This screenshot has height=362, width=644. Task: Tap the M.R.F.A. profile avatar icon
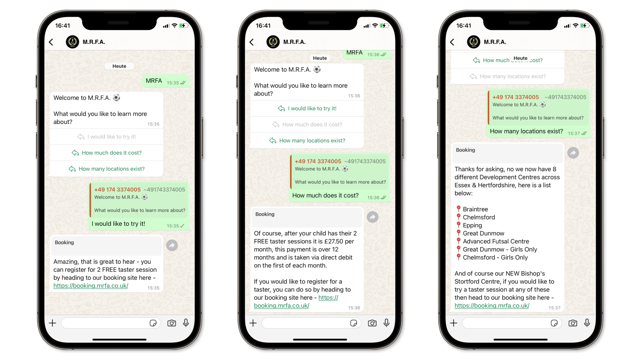(x=72, y=42)
